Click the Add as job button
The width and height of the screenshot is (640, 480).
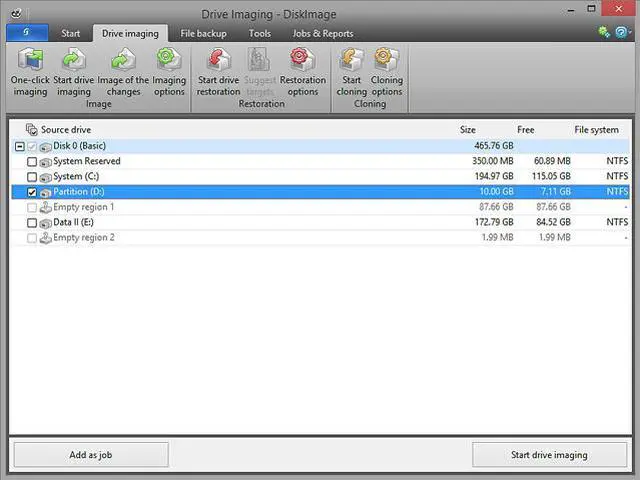[x=90, y=455]
